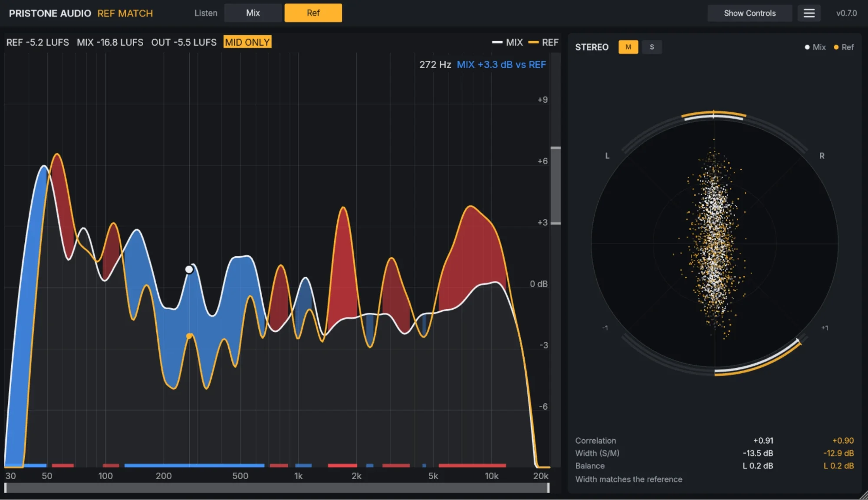Click the Width matches the reference message
Viewport: 868px width, 500px height.
coord(629,479)
